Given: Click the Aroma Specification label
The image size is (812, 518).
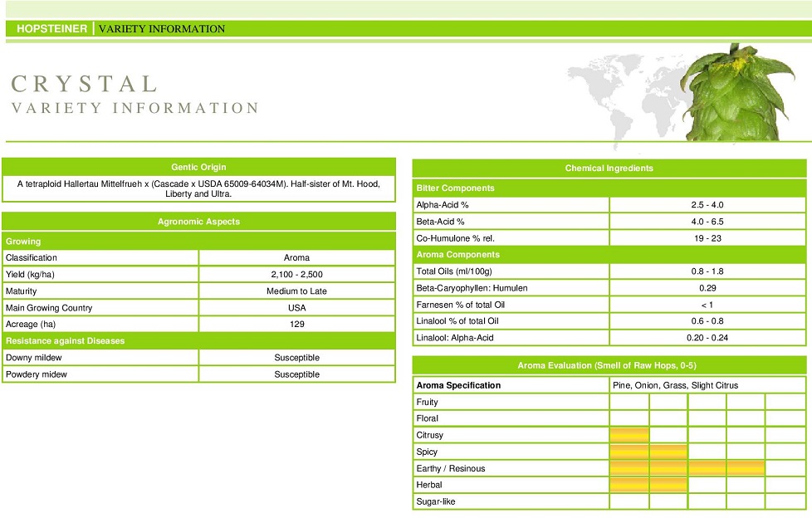Looking at the screenshot, I should [458, 385].
